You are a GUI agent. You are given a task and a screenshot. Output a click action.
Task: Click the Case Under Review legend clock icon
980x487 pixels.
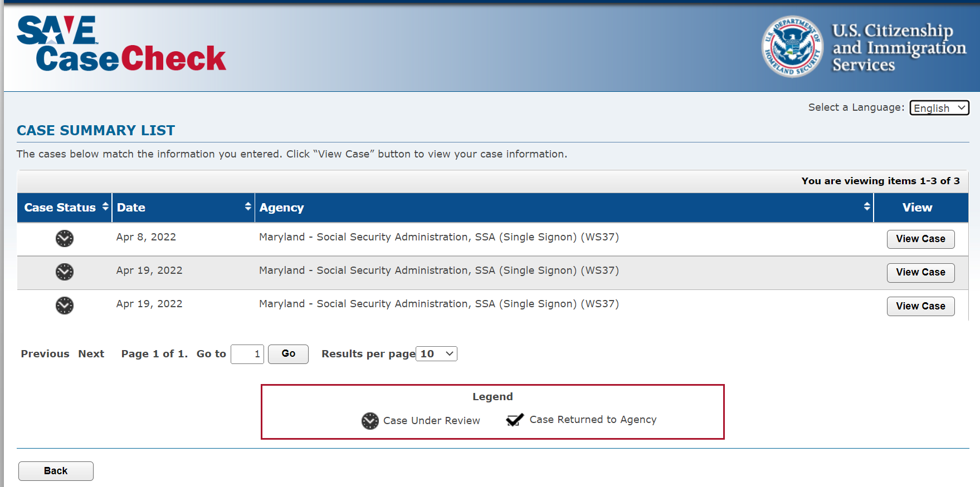click(x=370, y=421)
